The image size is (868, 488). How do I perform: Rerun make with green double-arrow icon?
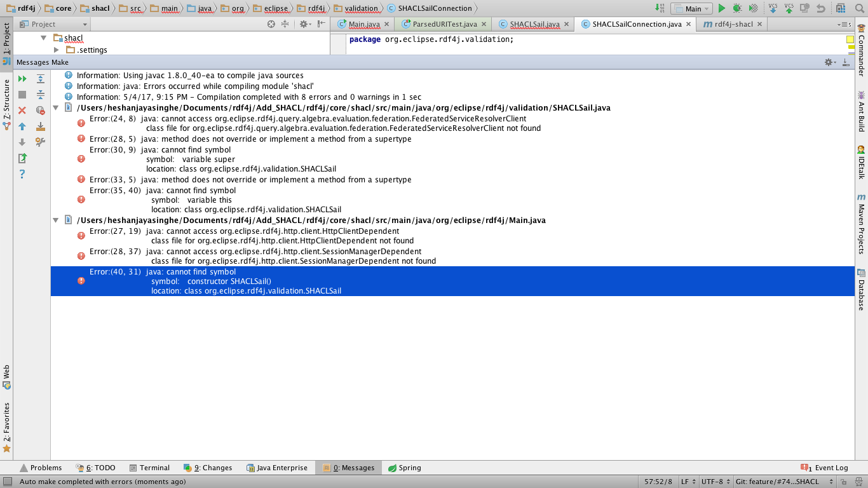point(22,79)
